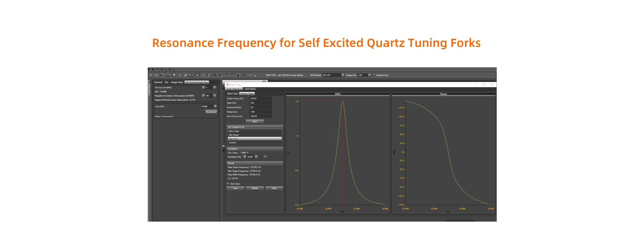Click the monitor screen icon in toolbar
Image resolution: width=644 pixels, height=248 pixels.
click(197, 75)
